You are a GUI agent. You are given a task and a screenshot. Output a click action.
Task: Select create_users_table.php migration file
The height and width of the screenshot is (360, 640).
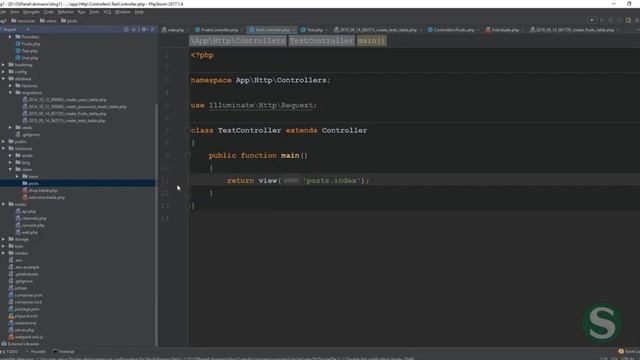[x=64, y=100]
